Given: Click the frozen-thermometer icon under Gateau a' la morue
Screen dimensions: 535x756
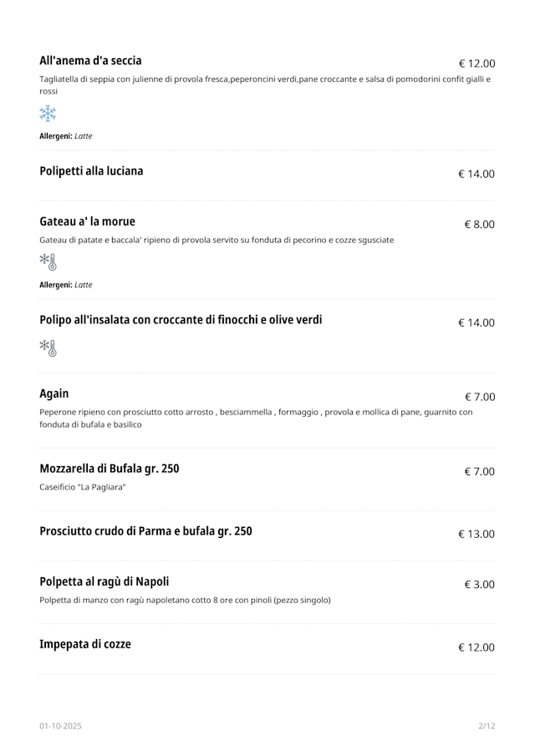Looking at the screenshot, I should click(x=48, y=262).
